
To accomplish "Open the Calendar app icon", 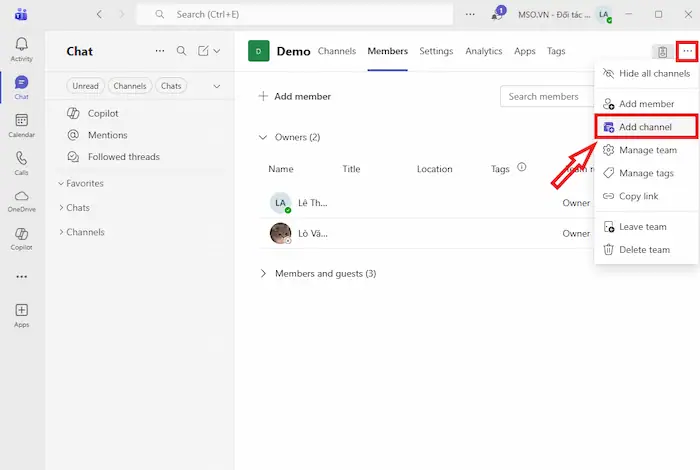I will (x=21, y=124).
